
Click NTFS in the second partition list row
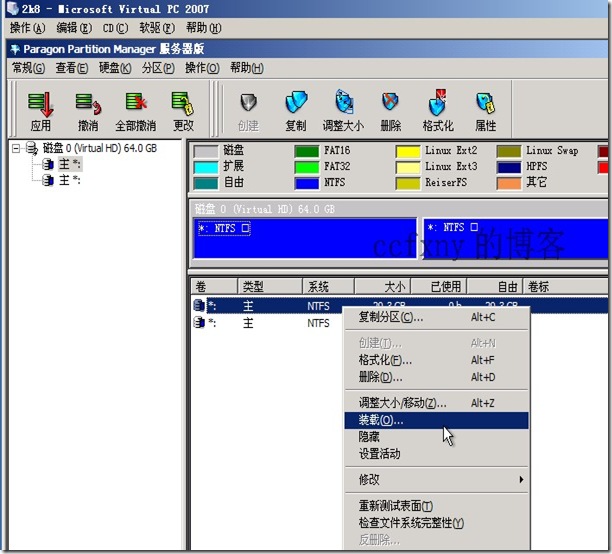pyautogui.click(x=318, y=323)
